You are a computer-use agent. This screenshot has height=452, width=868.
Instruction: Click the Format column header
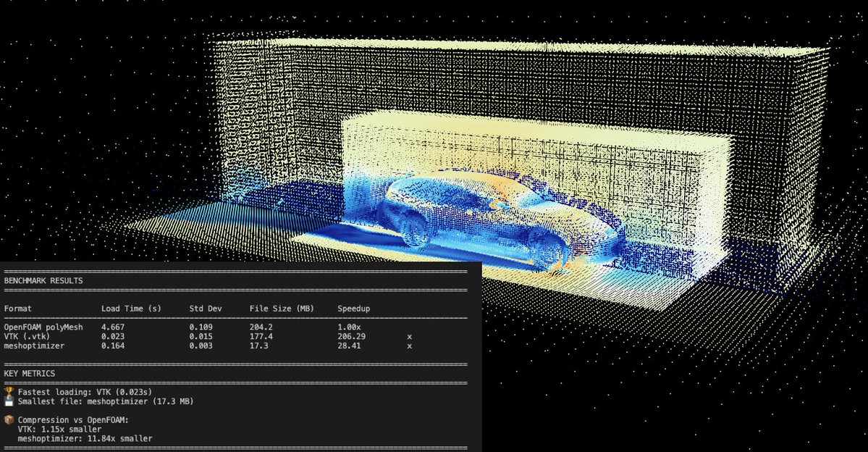click(x=18, y=309)
